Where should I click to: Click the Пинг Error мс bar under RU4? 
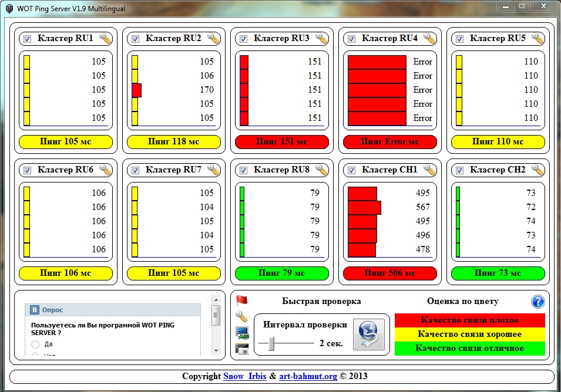click(x=390, y=142)
